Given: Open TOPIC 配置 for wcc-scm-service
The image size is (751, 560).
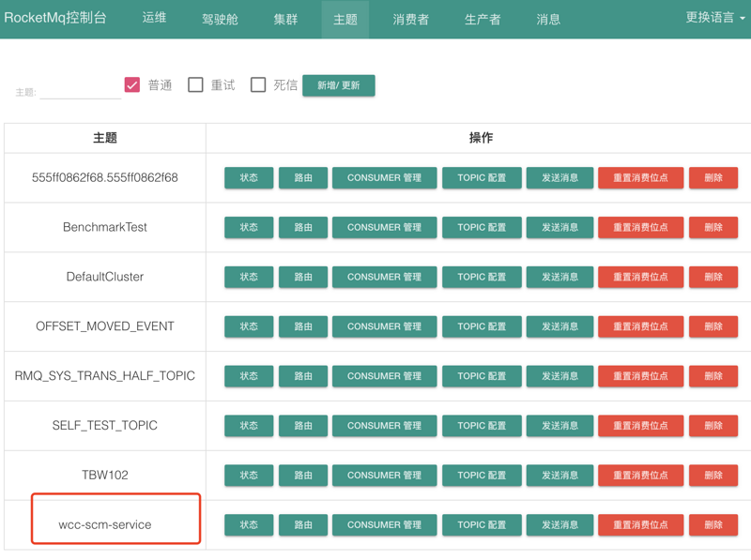Looking at the screenshot, I should [x=482, y=524].
